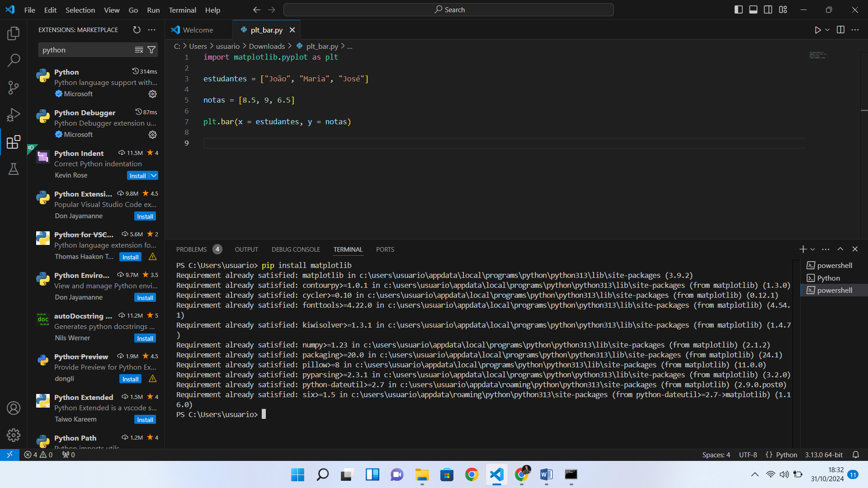Open the Testing flask view
Viewport: 868px width, 488px height.
[x=14, y=169]
